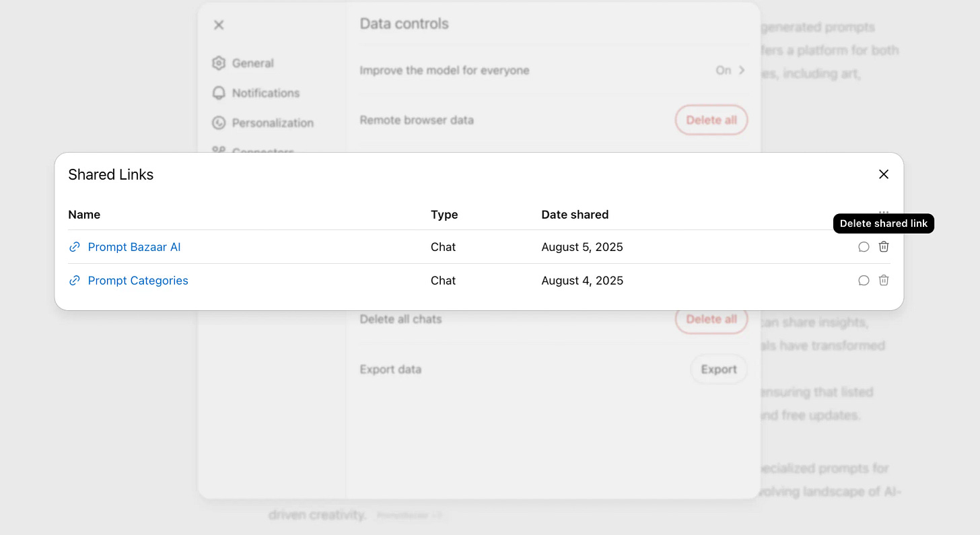Open the Prompt Bazaar AI shared link
Image resolution: width=980 pixels, height=535 pixels.
point(134,247)
